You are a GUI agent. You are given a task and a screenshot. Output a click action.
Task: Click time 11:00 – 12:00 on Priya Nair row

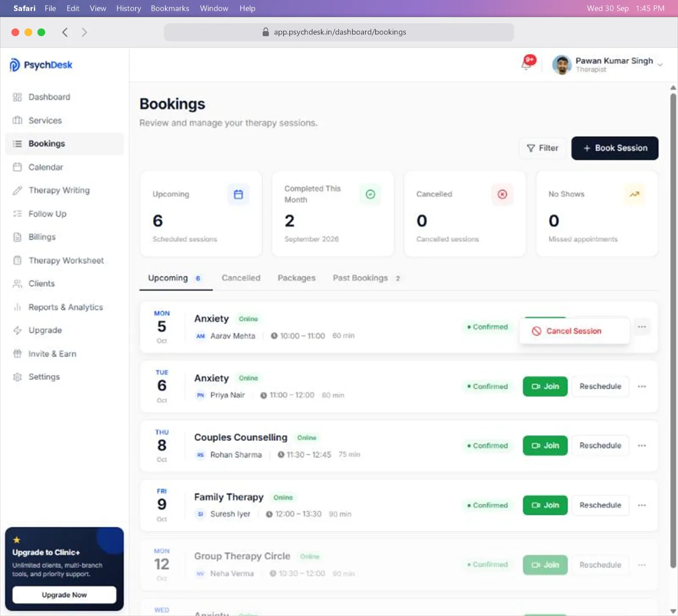coord(292,396)
